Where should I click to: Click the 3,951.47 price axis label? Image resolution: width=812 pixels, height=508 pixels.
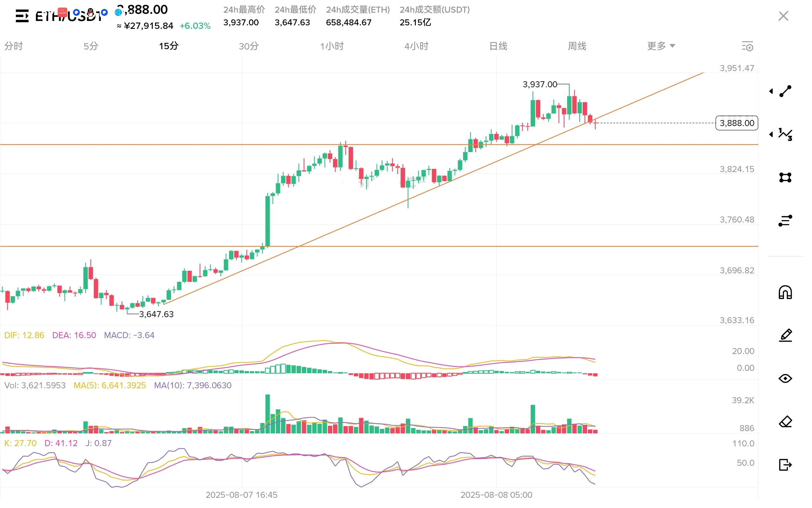pos(737,68)
